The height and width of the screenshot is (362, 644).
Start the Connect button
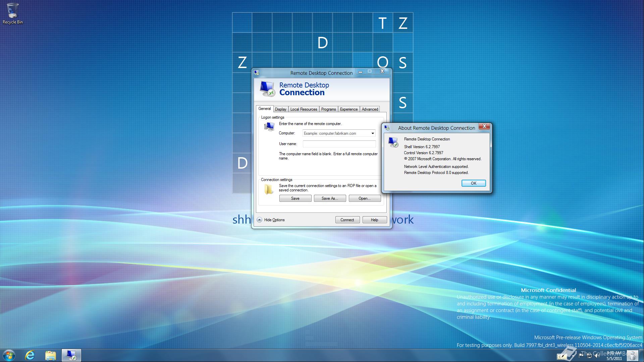(347, 220)
